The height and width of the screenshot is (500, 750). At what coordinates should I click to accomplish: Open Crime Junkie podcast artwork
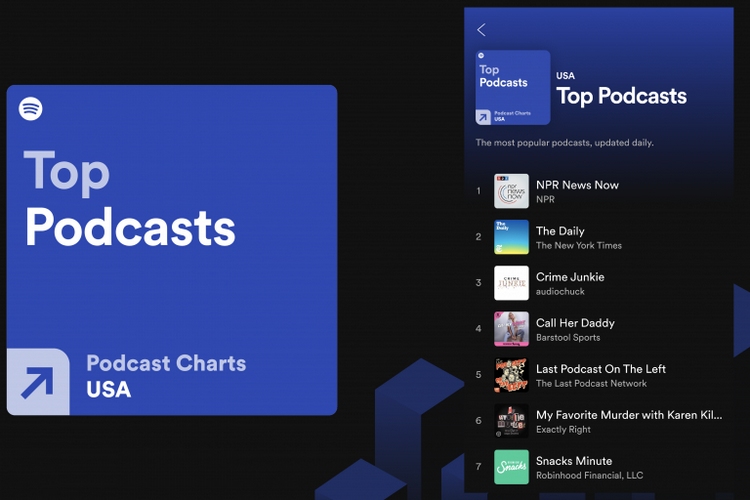pyautogui.click(x=511, y=283)
